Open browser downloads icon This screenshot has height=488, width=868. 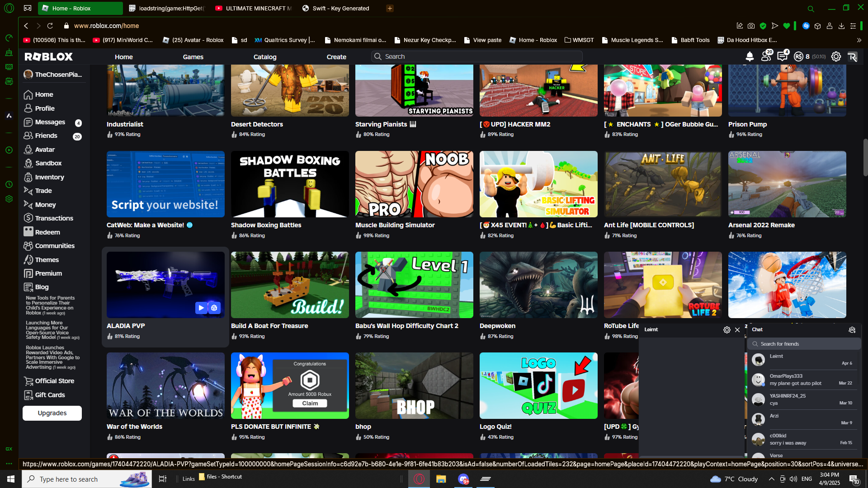pos(841,26)
